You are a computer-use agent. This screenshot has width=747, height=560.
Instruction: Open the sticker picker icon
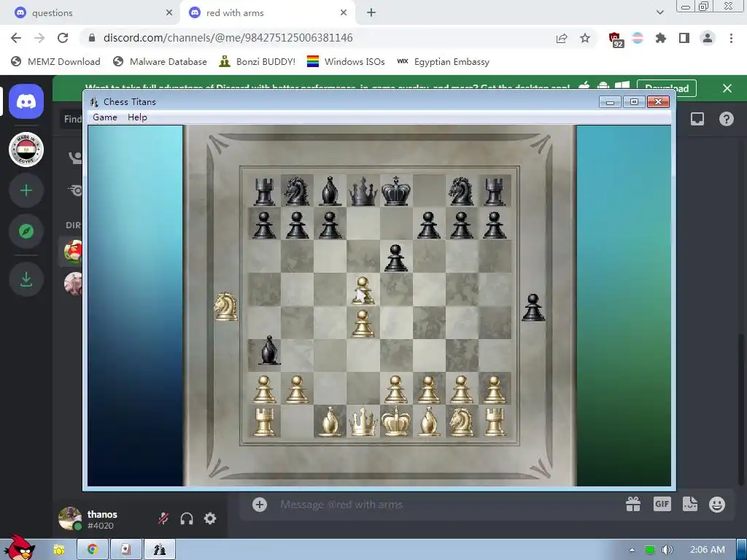tap(690, 505)
